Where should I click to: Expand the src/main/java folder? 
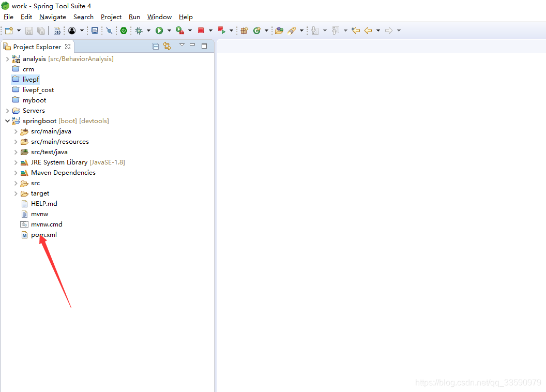(x=16, y=131)
